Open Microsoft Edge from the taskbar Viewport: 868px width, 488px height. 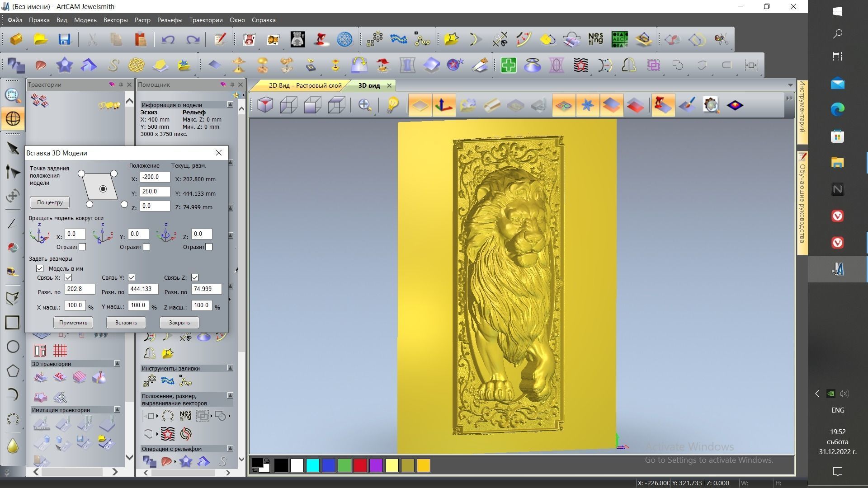coord(837,109)
